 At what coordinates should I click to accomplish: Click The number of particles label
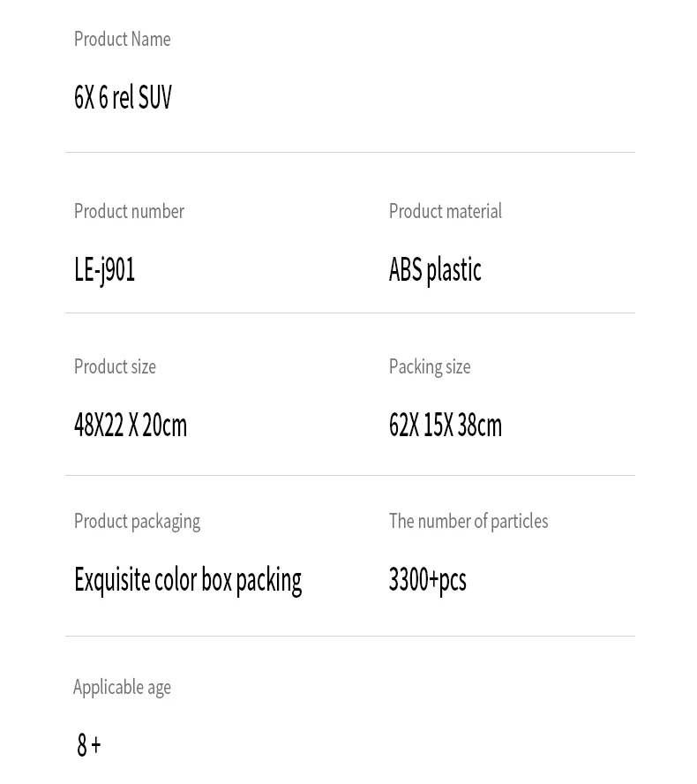click(468, 522)
